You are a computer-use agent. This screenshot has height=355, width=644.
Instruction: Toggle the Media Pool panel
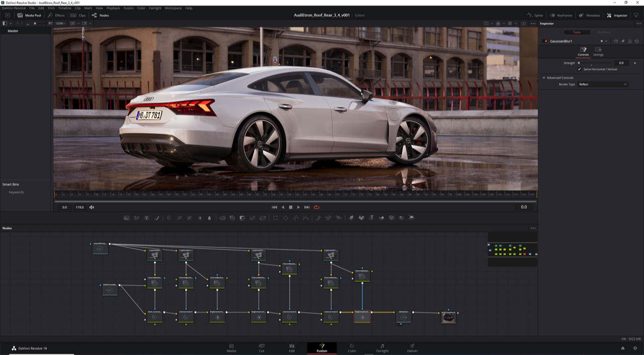30,15
